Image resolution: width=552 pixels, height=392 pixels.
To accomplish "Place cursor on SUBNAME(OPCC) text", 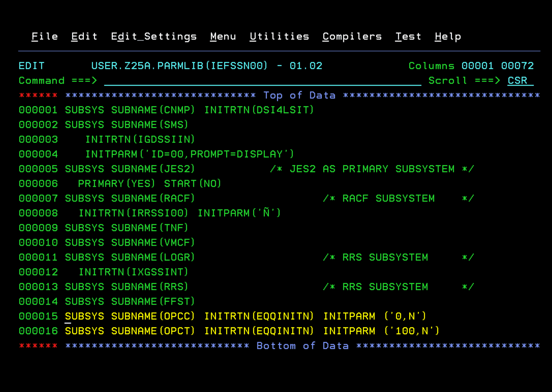I will click(x=153, y=316).
